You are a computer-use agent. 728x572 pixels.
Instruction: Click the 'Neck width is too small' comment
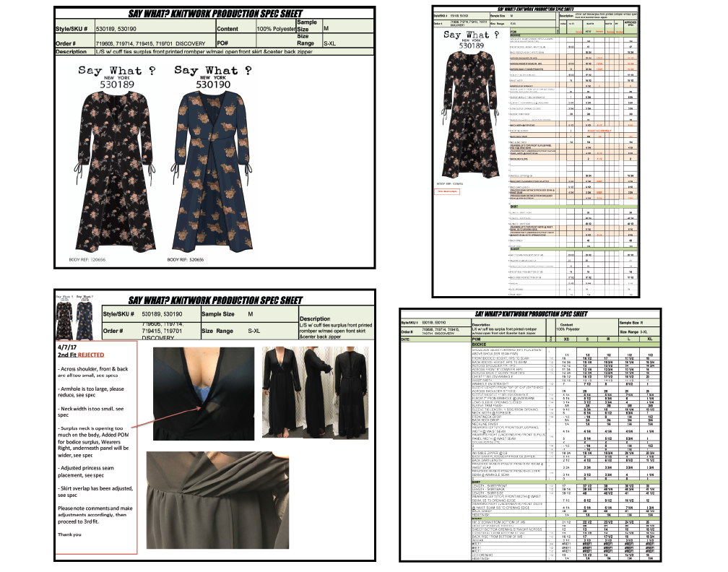click(x=90, y=412)
